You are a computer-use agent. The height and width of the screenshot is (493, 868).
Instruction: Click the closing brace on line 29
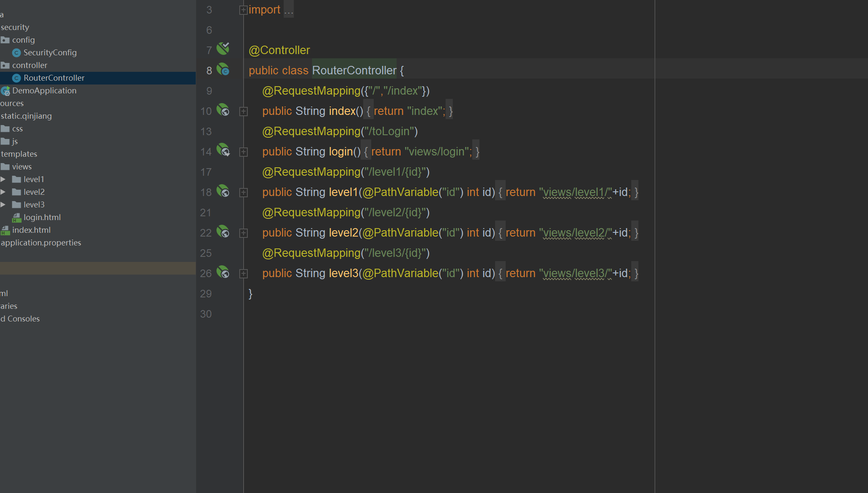tap(250, 294)
